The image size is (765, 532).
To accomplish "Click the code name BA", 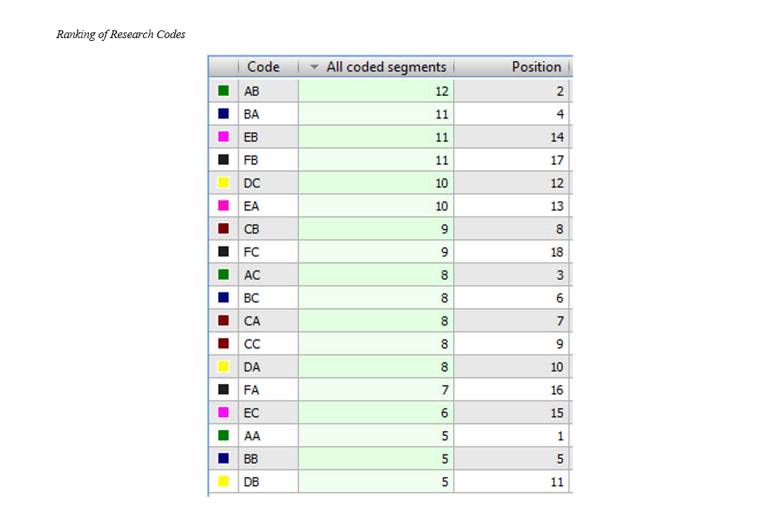I will 252,114.
